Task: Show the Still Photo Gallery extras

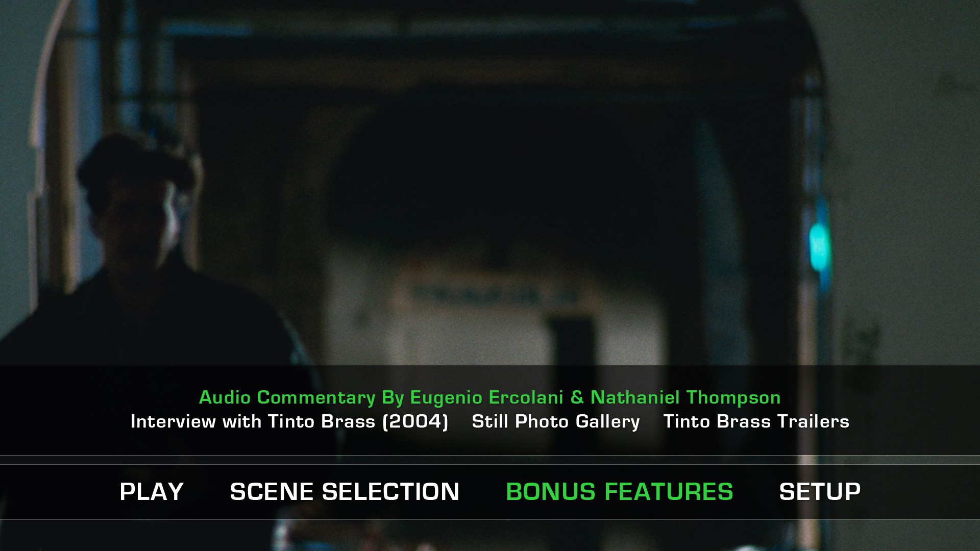Action: tap(555, 421)
